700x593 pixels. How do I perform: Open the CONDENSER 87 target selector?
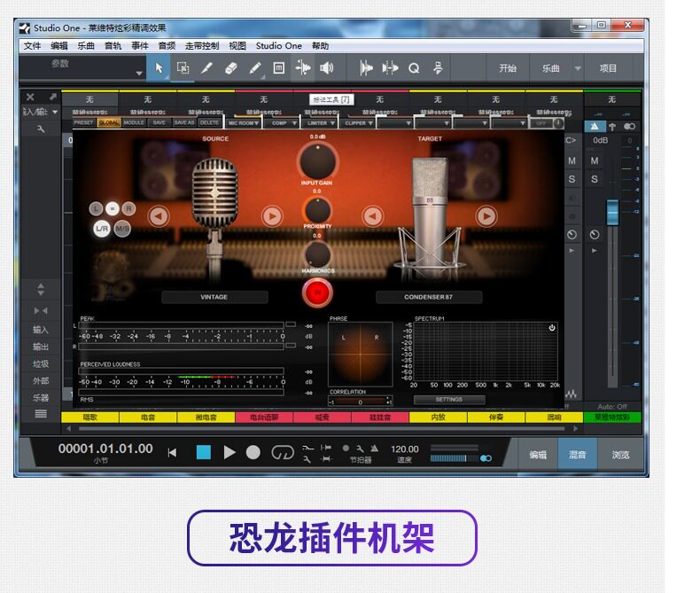(x=429, y=297)
